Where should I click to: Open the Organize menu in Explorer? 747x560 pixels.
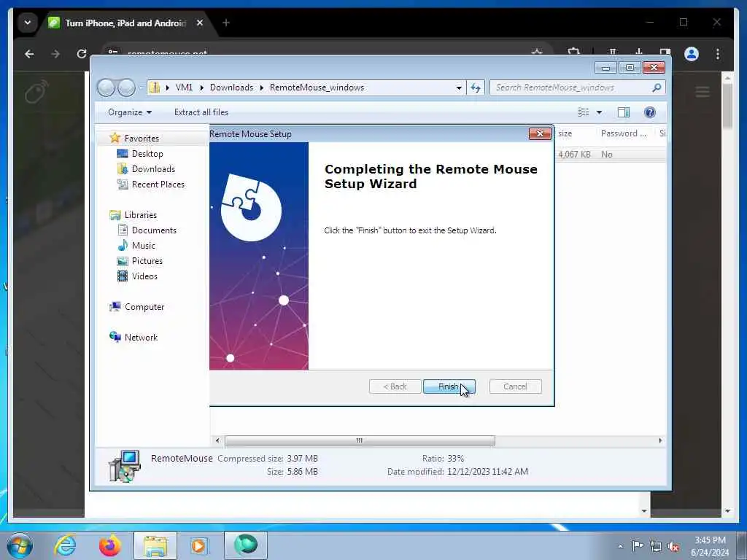[130, 112]
